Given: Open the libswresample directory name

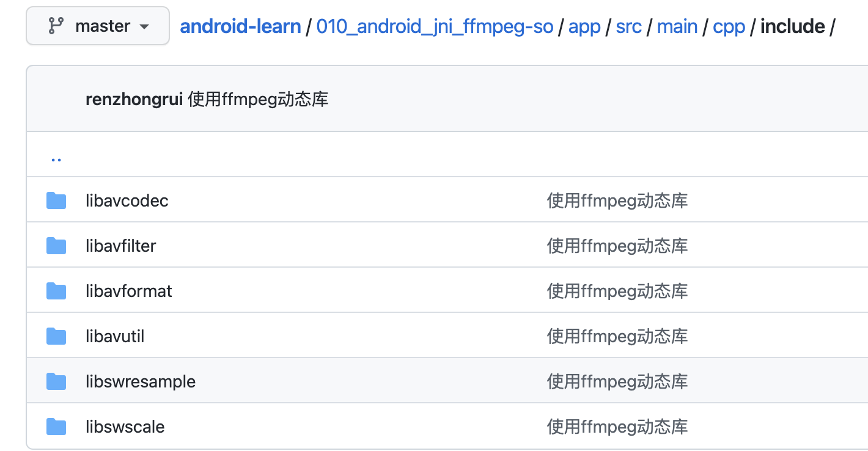Looking at the screenshot, I should (141, 381).
